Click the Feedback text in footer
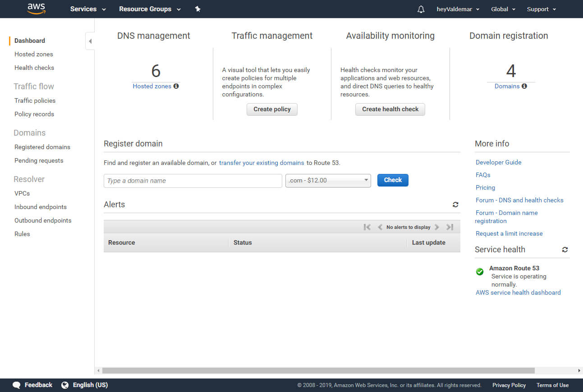The height and width of the screenshot is (392, 583). [38, 385]
